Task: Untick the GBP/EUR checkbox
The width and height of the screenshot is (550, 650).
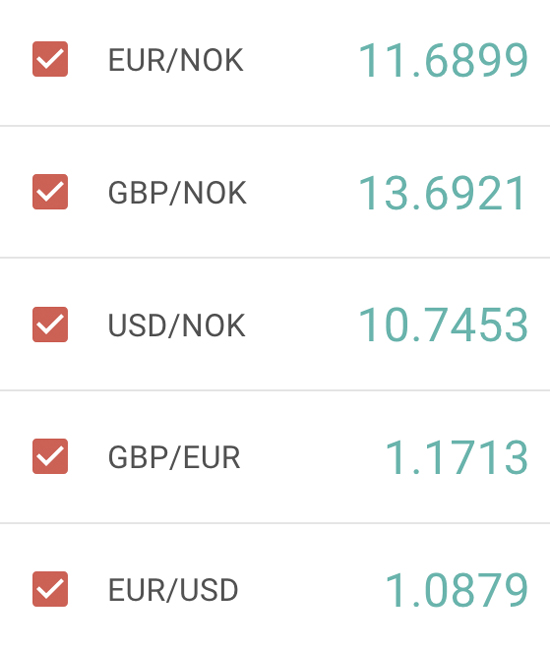Action: (x=50, y=456)
